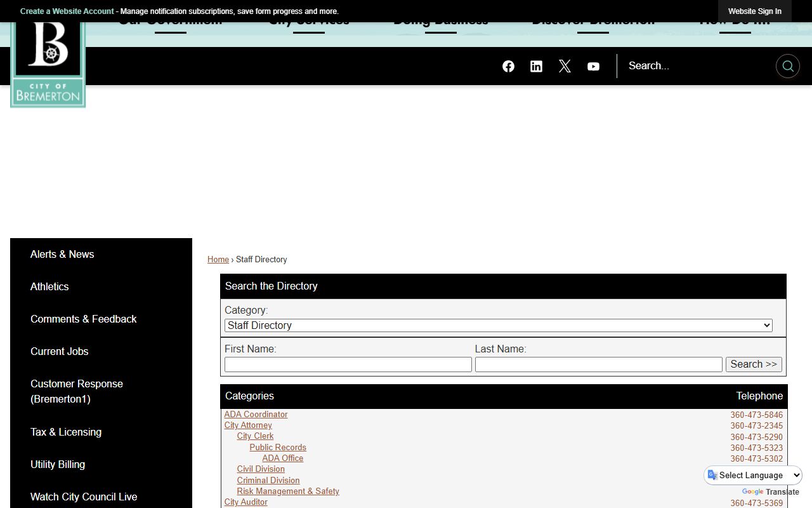Click the Google Translate attribution link
This screenshot has height=508, width=812.
tap(770, 492)
